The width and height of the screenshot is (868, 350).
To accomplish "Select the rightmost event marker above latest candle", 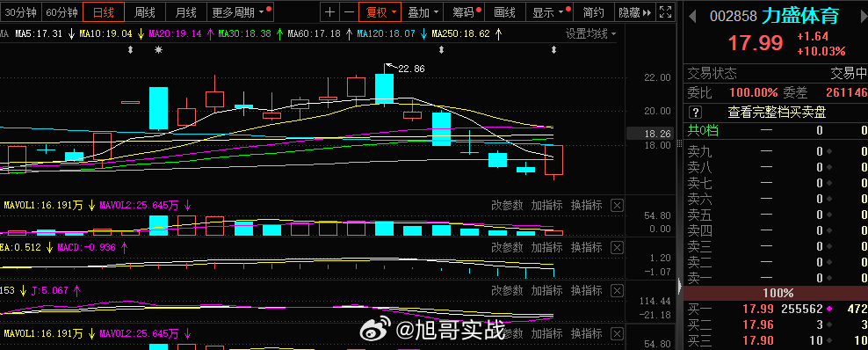I will 553,50.
